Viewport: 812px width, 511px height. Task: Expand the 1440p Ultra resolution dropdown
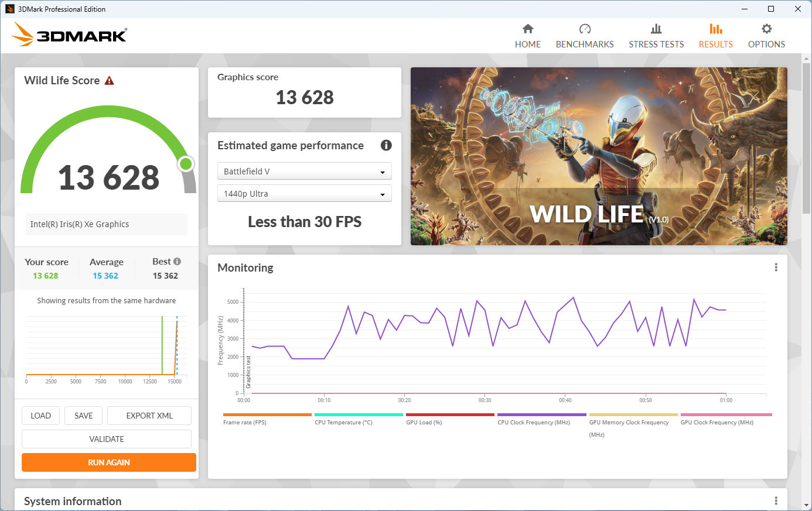tap(304, 194)
